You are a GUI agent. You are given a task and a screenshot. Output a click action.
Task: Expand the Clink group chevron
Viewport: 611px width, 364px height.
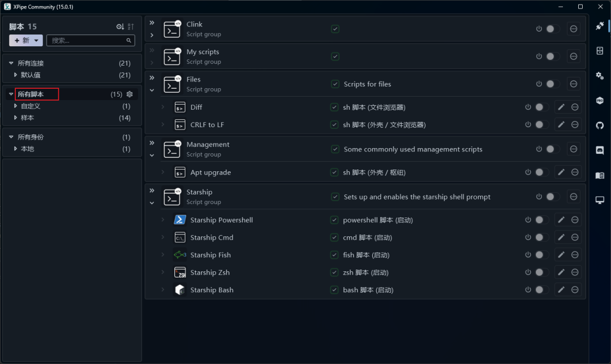point(152,35)
